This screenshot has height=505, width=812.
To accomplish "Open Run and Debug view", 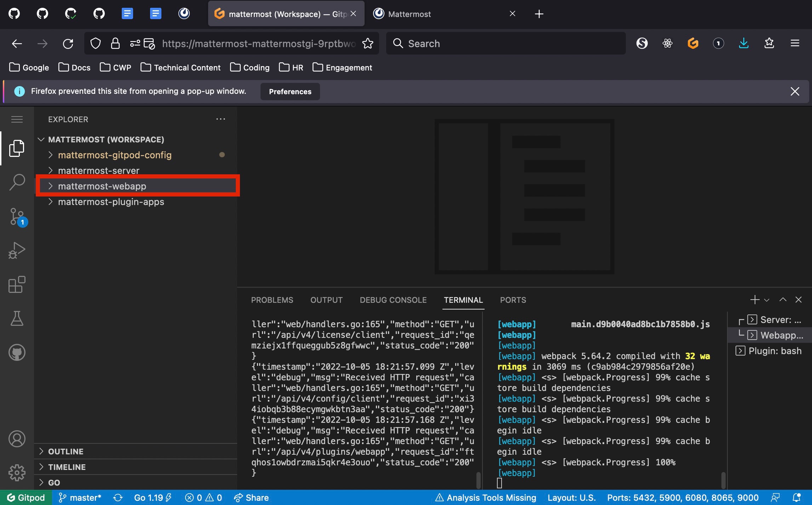I will [x=17, y=250].
